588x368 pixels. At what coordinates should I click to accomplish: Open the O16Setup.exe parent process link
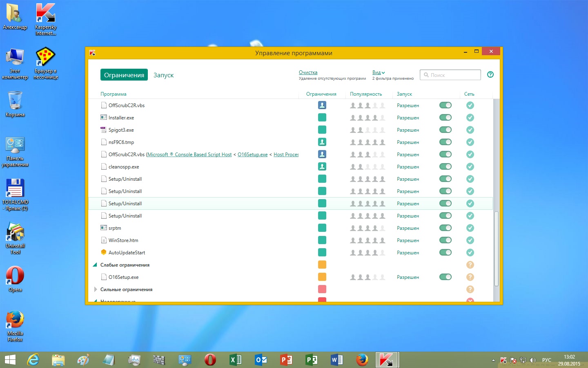(252, 155)
